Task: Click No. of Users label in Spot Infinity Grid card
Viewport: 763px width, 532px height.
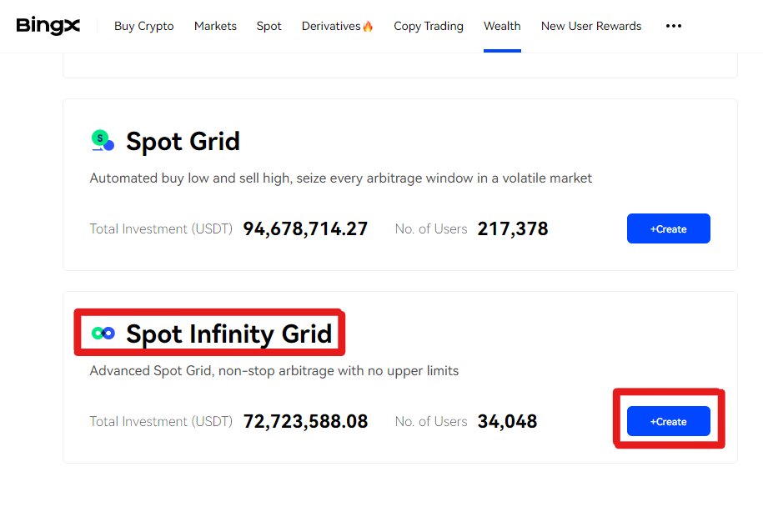Action: (431, 421)
